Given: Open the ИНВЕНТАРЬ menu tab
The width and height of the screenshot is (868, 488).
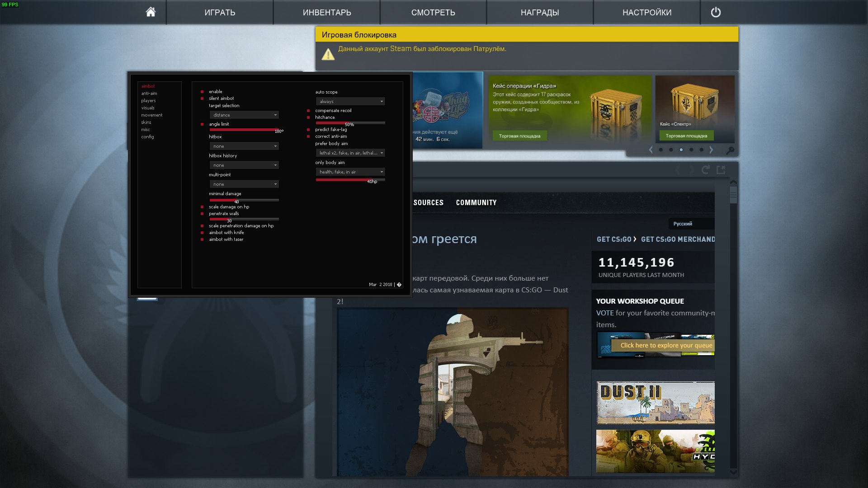Looking at the screenshot, I should tap(326, 13).
